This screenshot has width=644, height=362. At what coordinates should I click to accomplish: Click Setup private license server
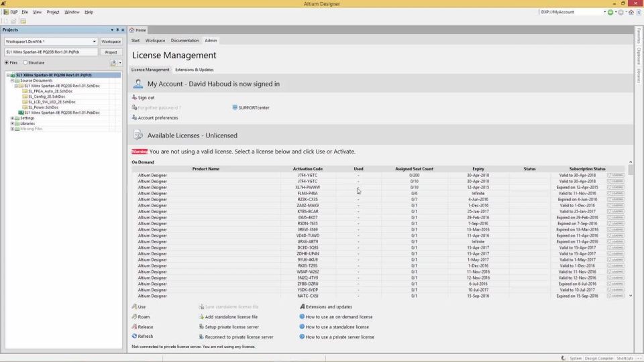click(x=229, y=326)
